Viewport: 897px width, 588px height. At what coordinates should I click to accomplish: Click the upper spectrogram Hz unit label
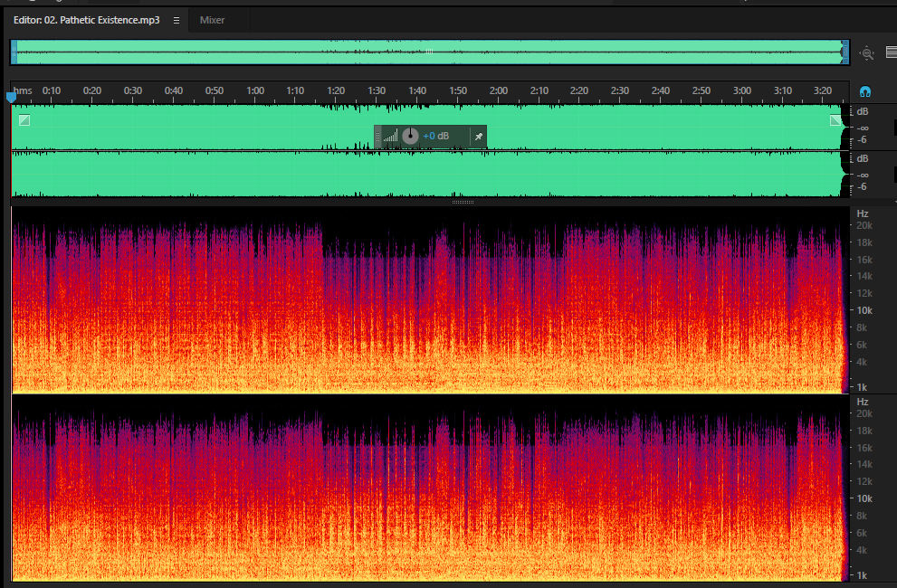click(x=862, y=213)
